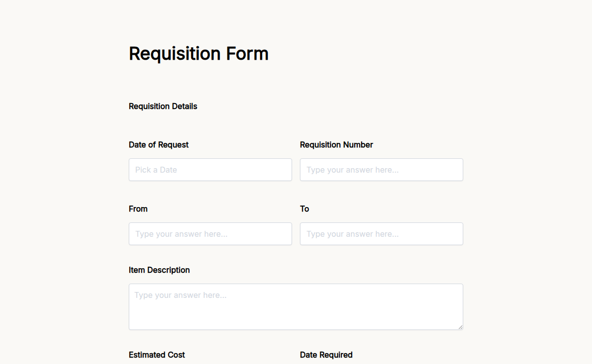The width and height of the screenshot is (592, 364).
Task: Click the resize handle on Item Description
Action: tap(460, 326)
